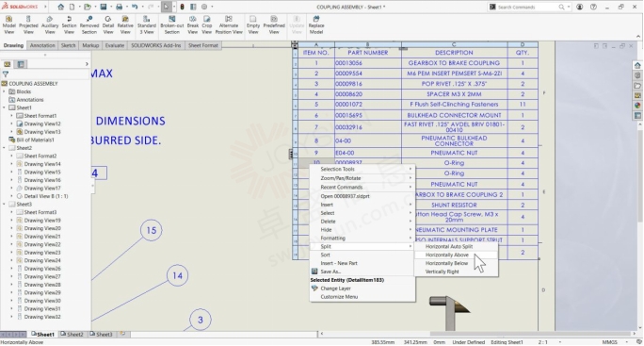Insert an Alternate Position View
The image size is (644, 346).
point(229,25)
